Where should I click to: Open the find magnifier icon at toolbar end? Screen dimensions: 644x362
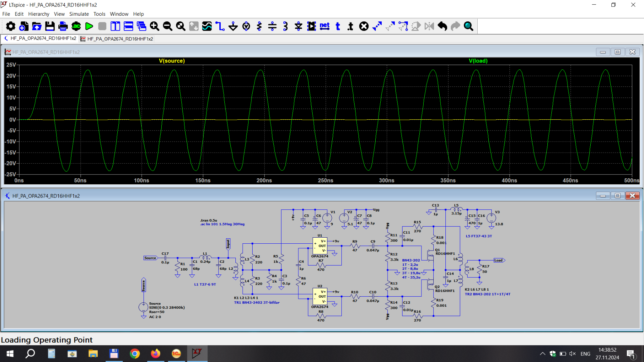pos(469,26)
